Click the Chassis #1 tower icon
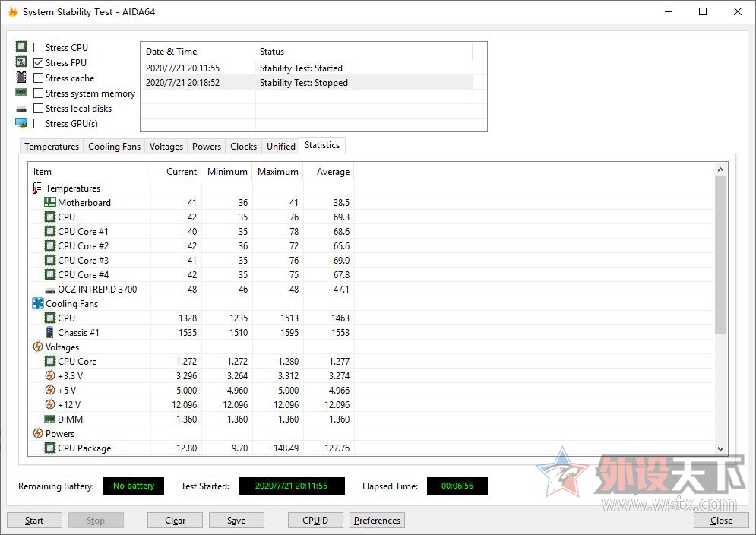The height and width of the screenshot is (535, 756). pyautogui.click(x=49, y=332)
